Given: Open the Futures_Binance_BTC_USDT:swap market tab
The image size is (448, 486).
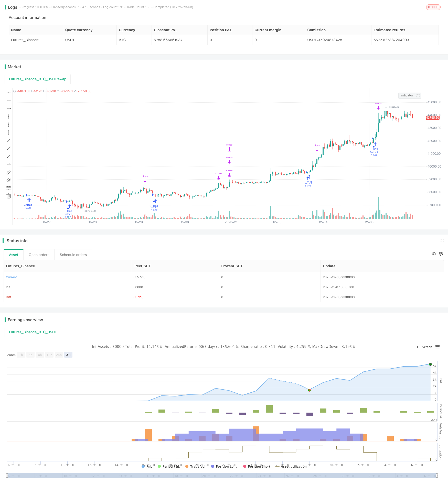Looking at the screenshot, I should click(x=38, y=79).
